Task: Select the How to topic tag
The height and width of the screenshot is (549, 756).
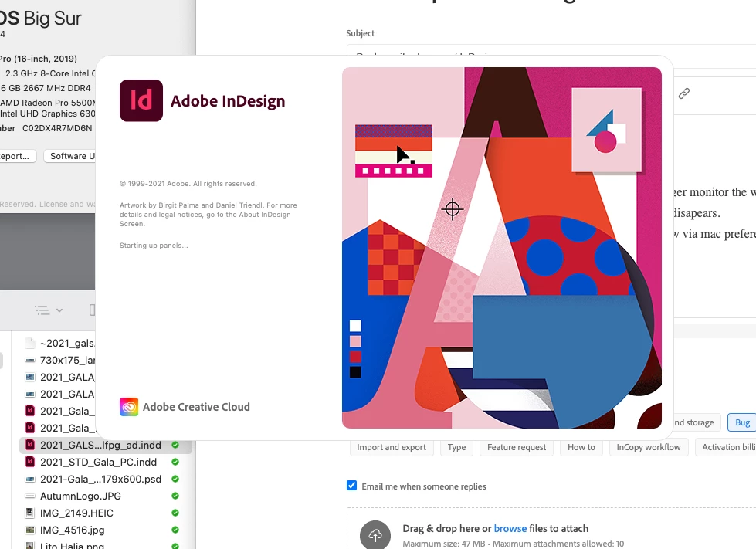Action: click(581, 447)
